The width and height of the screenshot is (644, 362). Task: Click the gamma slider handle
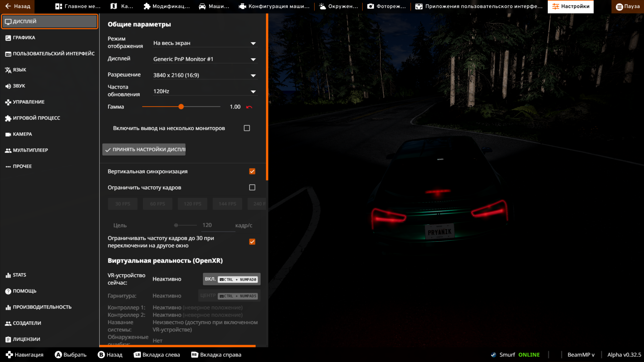(x=181, y=107)
